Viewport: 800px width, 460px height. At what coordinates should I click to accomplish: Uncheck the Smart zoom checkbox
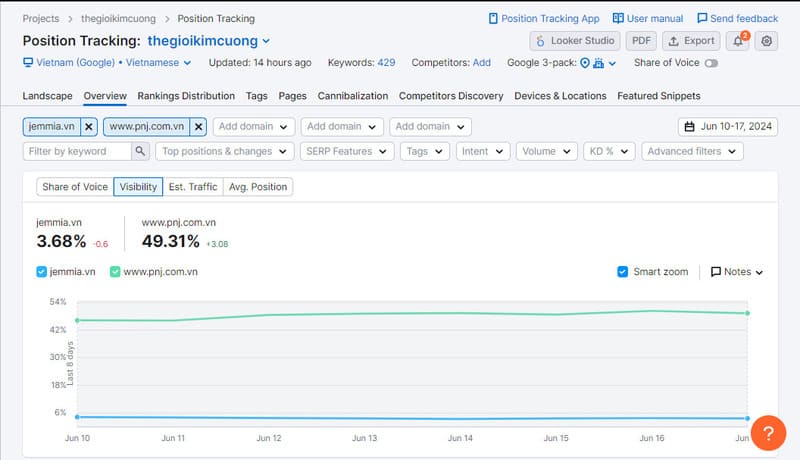pos(623,271)
